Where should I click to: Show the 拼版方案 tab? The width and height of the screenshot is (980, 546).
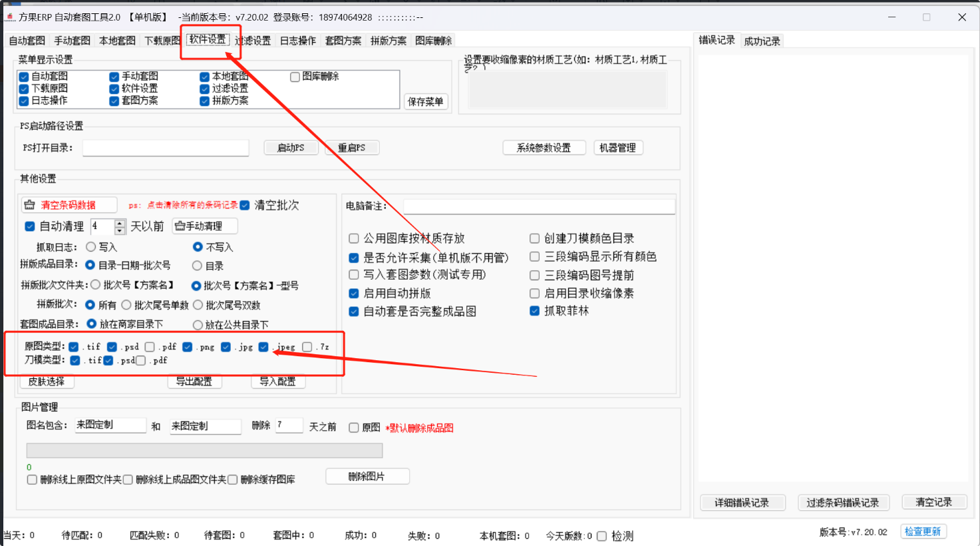pyautogui.click(x=389, y=41)
